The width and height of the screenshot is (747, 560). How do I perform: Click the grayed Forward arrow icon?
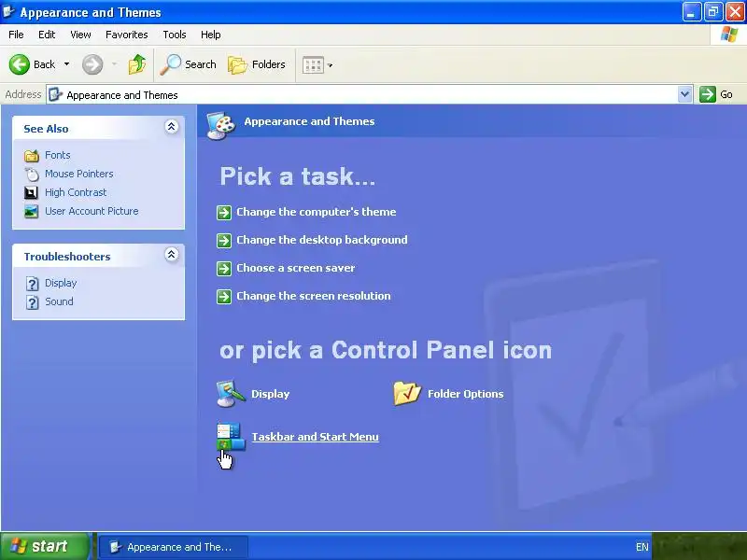tap(92, 64)
